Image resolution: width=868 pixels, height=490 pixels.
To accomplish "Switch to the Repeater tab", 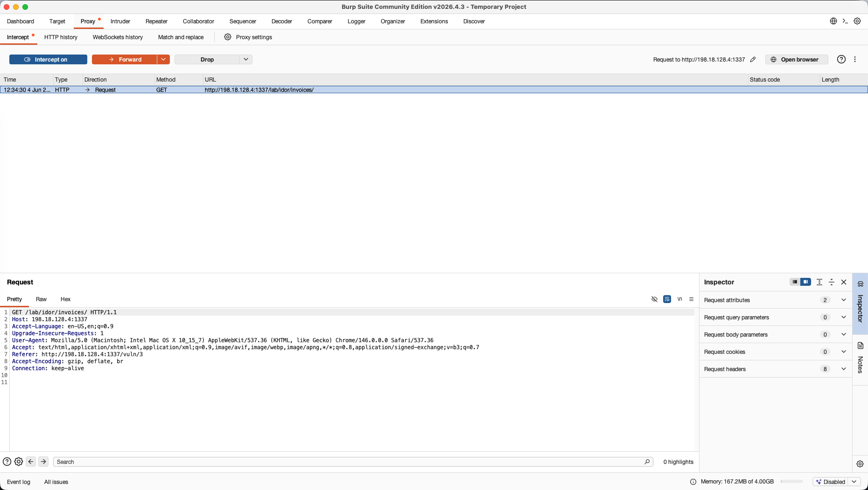I will pos(156,21).
